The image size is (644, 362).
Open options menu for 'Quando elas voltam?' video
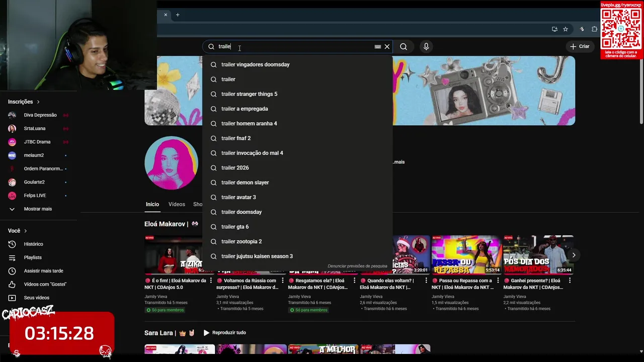pos(426,281)
